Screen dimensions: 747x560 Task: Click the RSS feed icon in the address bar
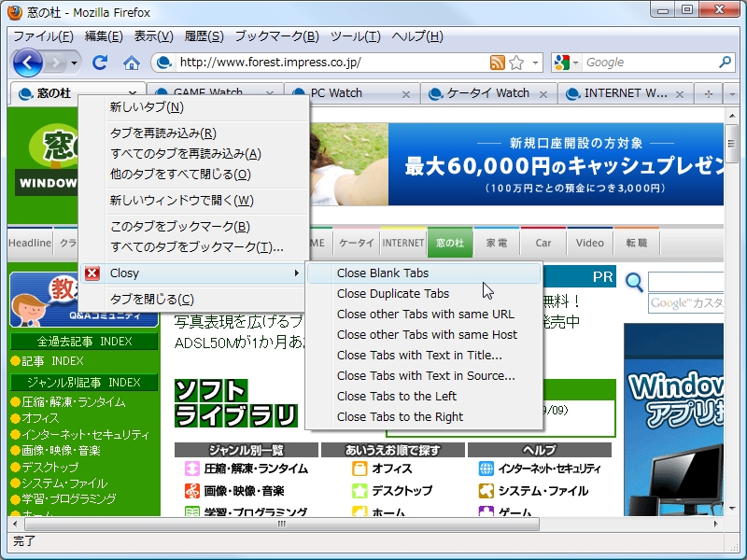click(497, 62)
